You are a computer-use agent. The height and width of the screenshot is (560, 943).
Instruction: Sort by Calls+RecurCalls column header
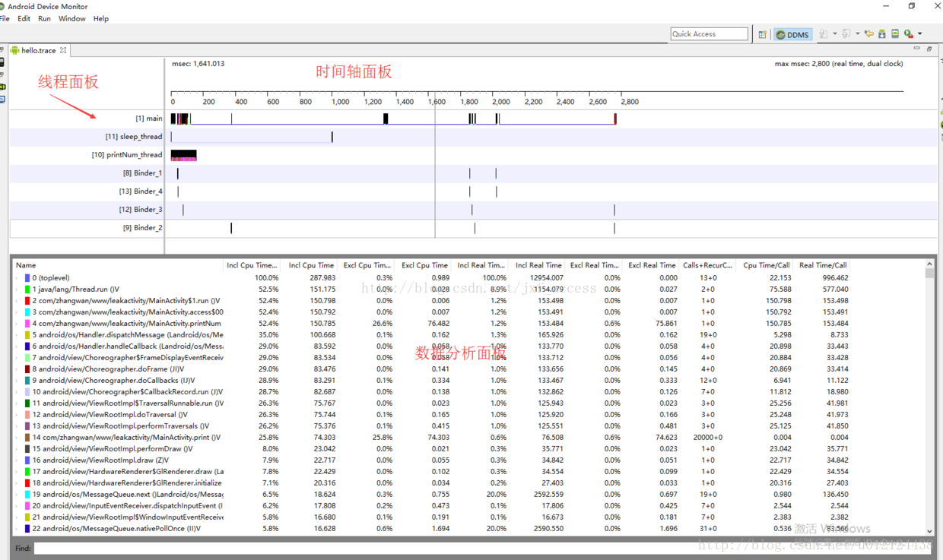[x=707, y=265]
